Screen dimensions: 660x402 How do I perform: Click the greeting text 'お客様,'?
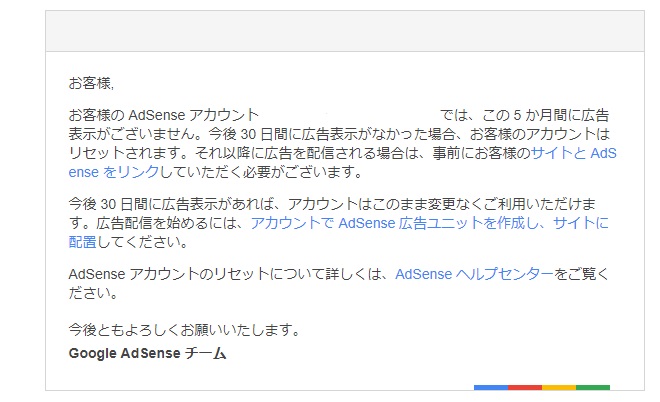[91, 83]
